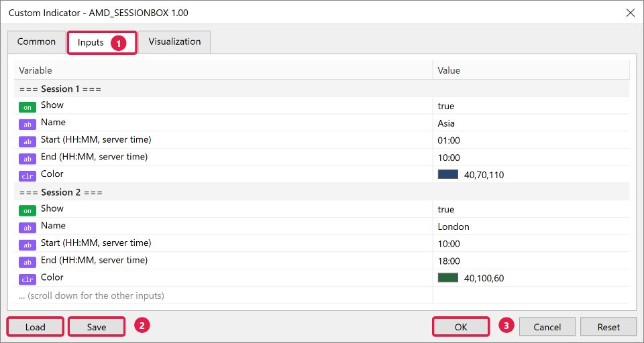Close the Custom Indicator dialog
Screen dimensions: 644x343
631,13
